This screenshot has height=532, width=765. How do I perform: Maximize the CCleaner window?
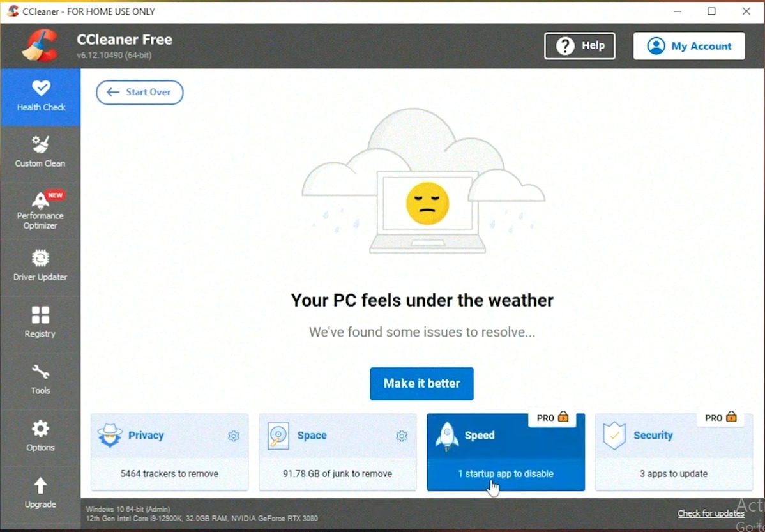click(x=711, y=11)
